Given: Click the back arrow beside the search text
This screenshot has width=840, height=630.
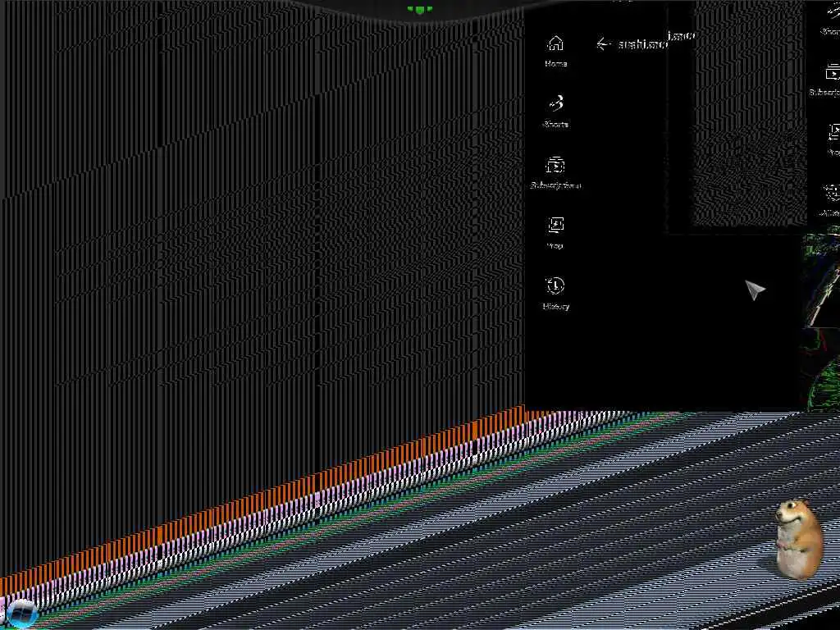Looking at the screenshot, I should 604,44.
